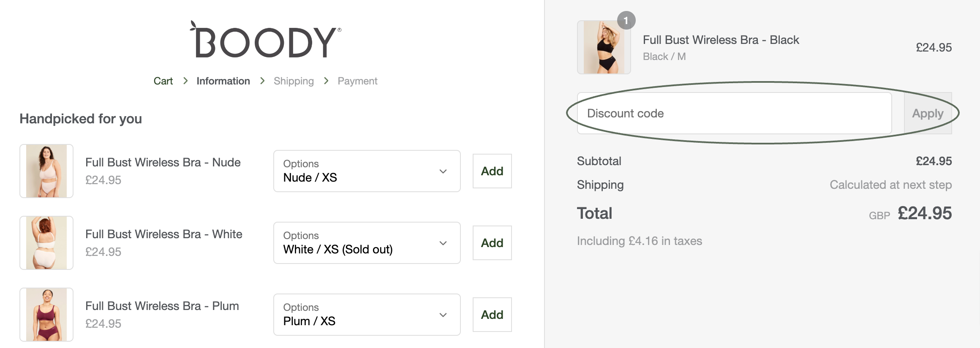The width and height of the screenshot is (980, 348).
Task: Add the Full Bust Wireless Bra - Nude
Action: coord(492,171)
